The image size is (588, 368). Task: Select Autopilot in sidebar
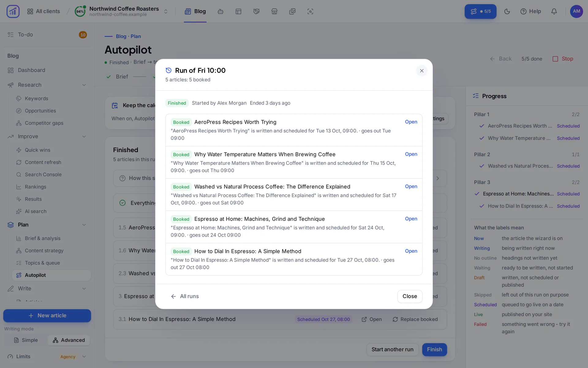[51, 275]
